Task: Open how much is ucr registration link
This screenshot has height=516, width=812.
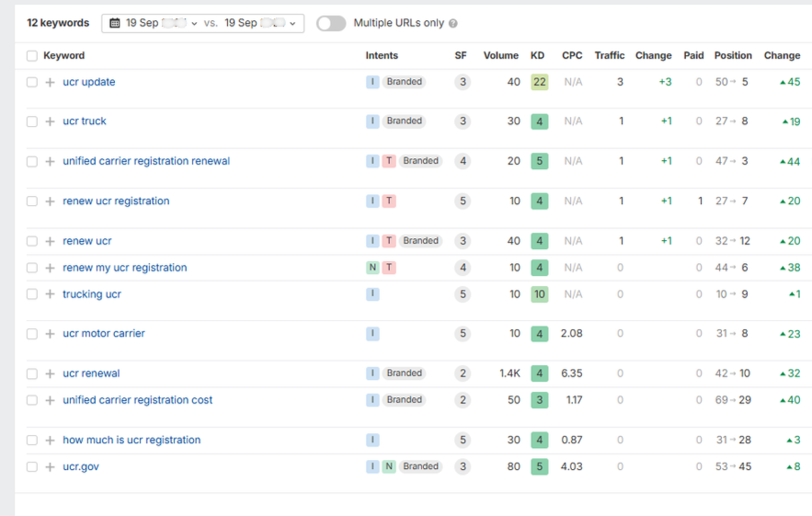Action: [132, 440]
